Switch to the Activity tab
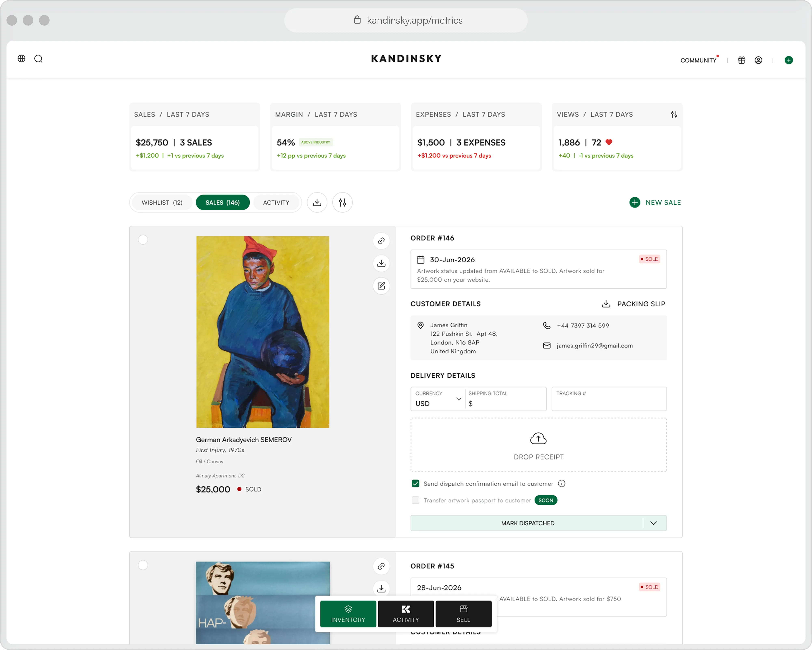812x650 pixels. [276, 202]
